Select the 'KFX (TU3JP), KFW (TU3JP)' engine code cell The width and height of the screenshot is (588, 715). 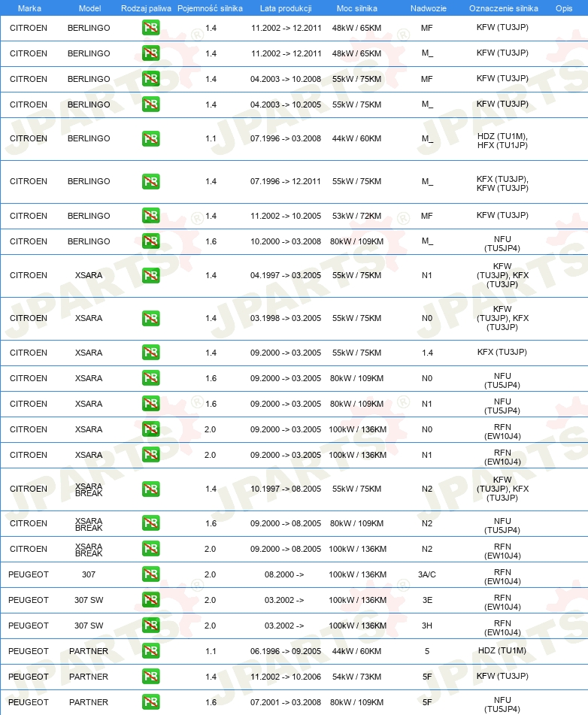[502, 183]
